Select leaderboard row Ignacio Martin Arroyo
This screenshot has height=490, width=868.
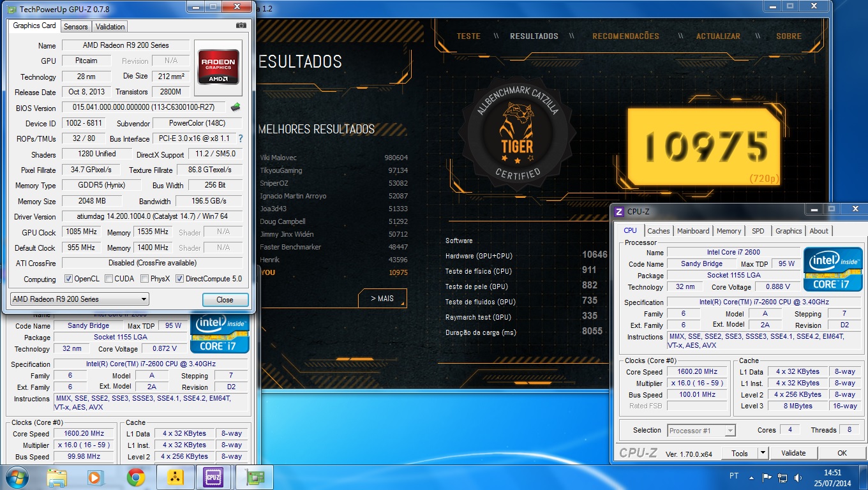coord(334,196)
